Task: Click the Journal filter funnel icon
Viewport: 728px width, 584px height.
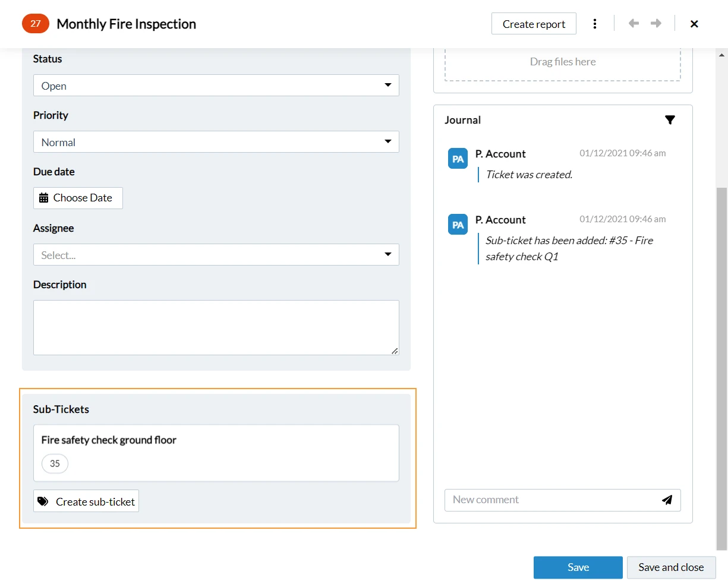Action: coord(670,120)
